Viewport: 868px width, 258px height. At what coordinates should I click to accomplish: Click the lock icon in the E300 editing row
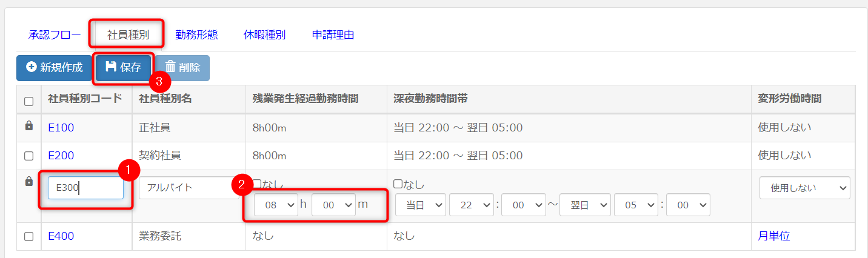coord(28,181)
